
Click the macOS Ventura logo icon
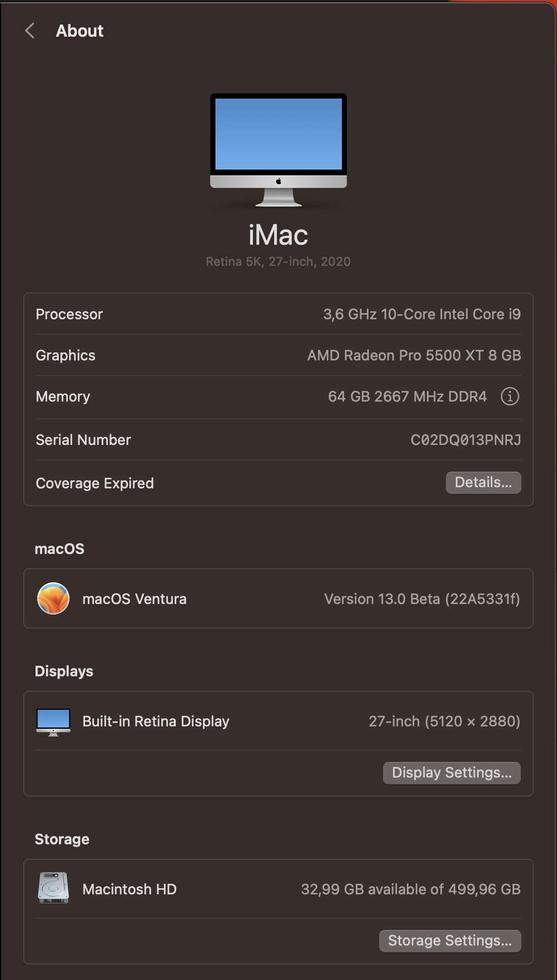pyautogui.click(x=53, y=598)
